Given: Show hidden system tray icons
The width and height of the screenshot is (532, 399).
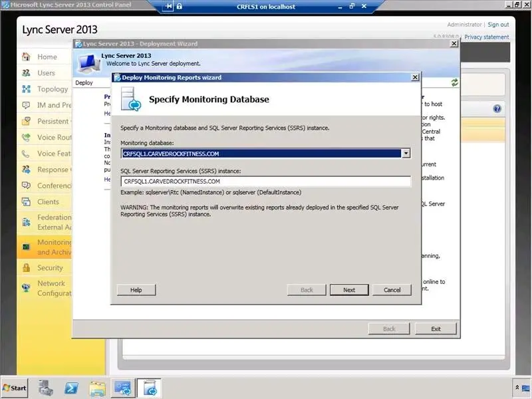Looking at the screenshot, I should pos(517,387).
